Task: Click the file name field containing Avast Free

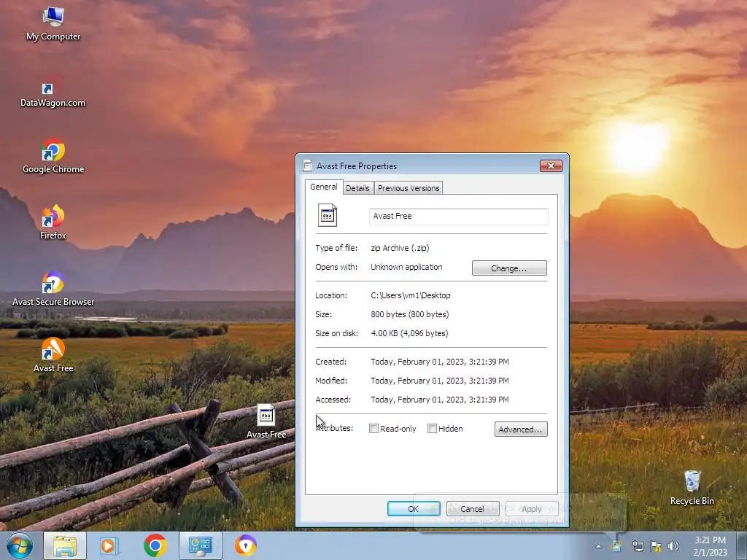Action: 458,216
